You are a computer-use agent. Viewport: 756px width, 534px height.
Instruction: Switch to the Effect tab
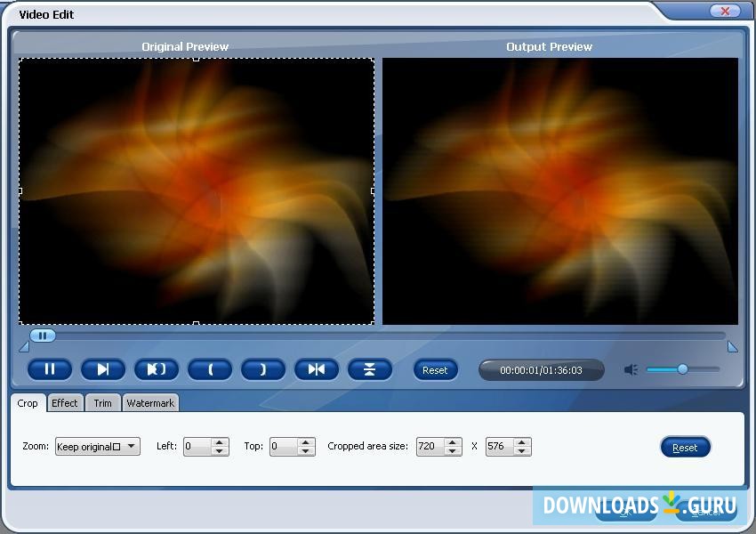point(64,403)
